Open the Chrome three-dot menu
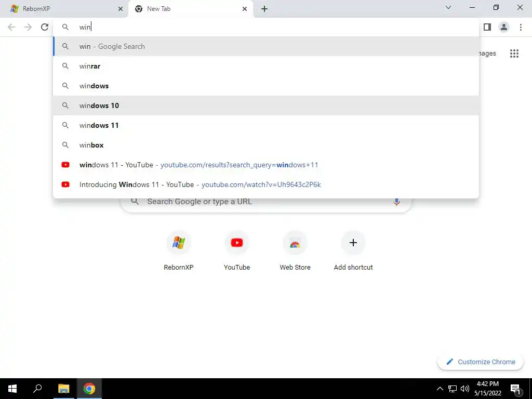Viewport: 532px width, 399px height. [x=521, y=27]
